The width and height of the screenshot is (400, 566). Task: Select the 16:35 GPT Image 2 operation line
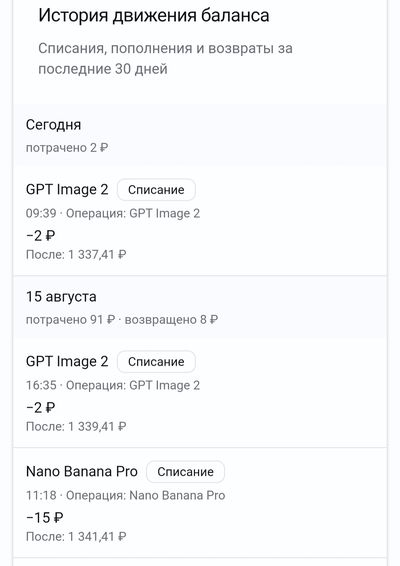point(113,385)
